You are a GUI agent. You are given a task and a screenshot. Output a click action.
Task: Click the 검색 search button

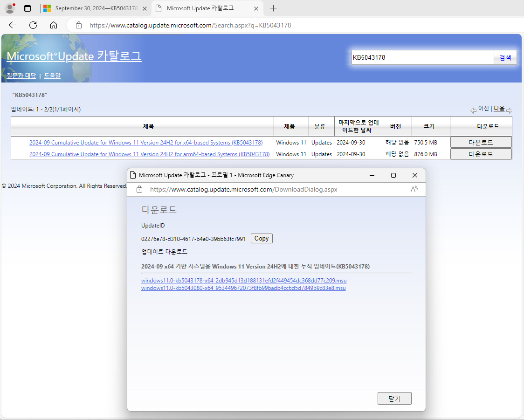point(505,57)
